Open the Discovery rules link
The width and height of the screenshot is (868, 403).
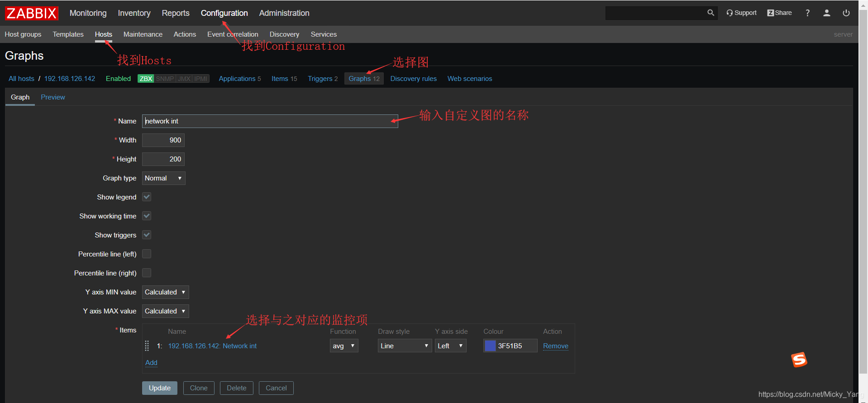[x=414, y=79]
